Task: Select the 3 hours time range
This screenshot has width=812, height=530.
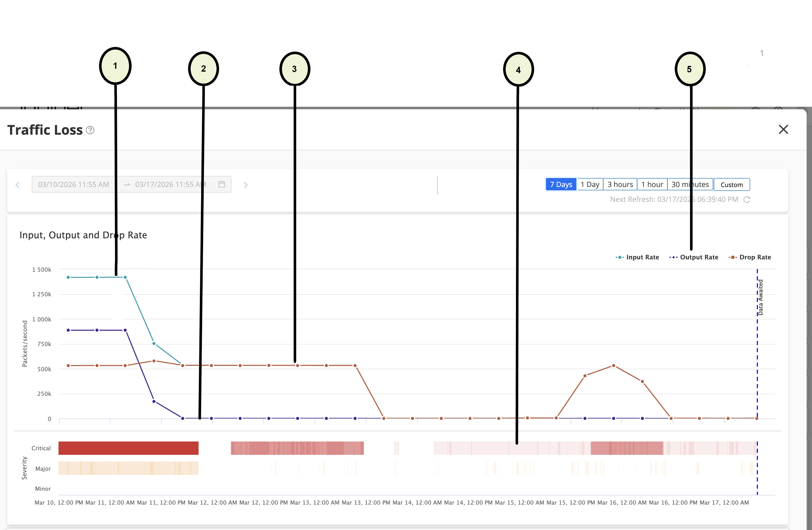Action: [x=620, y=184]
